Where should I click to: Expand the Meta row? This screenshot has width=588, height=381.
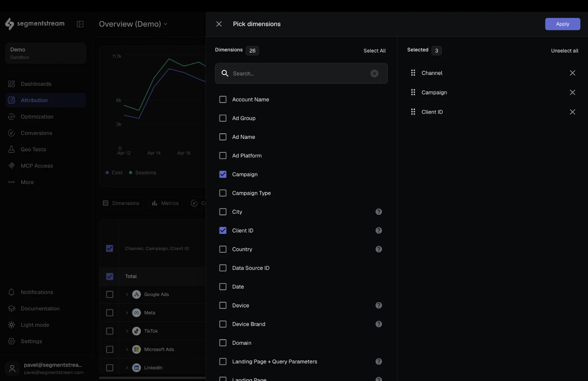pyautogui.click(x=127, y=313)
